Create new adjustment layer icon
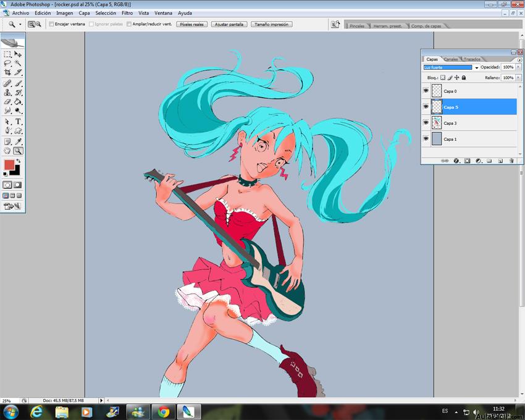Image resolution: width=525 pixels, height=420 pixels. click(478, 161)
